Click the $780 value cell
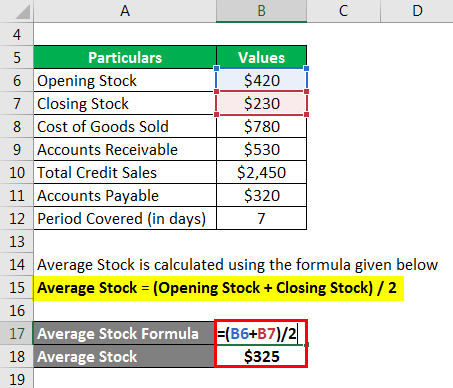The image size is (453, 388). [261, 126]
